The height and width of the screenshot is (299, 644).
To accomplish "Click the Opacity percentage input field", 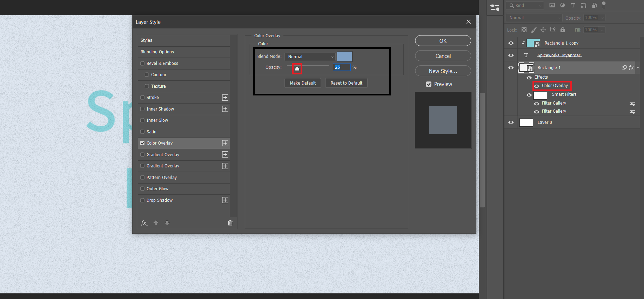I will coord(341,67).
